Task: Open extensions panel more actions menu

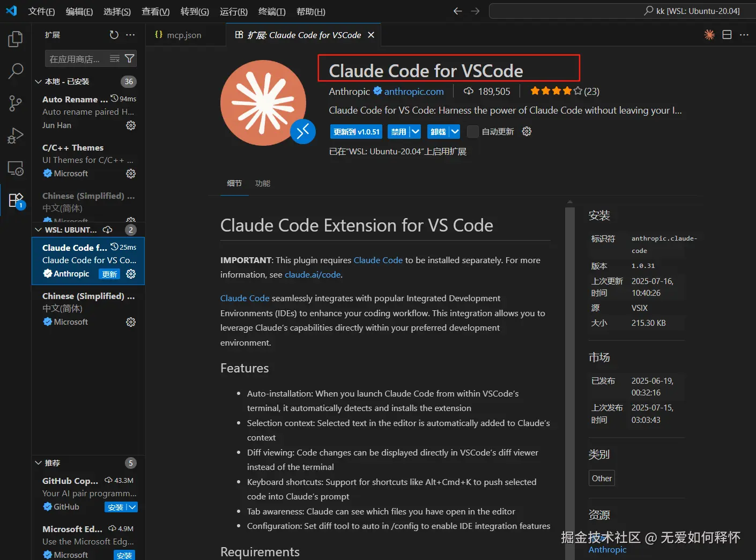Action: [130, 35]
